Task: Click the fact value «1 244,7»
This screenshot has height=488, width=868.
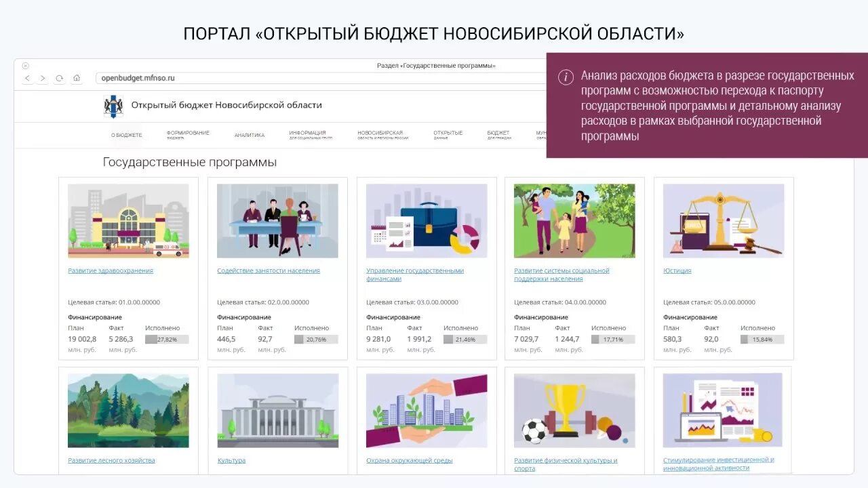Action: pos(568,339)
